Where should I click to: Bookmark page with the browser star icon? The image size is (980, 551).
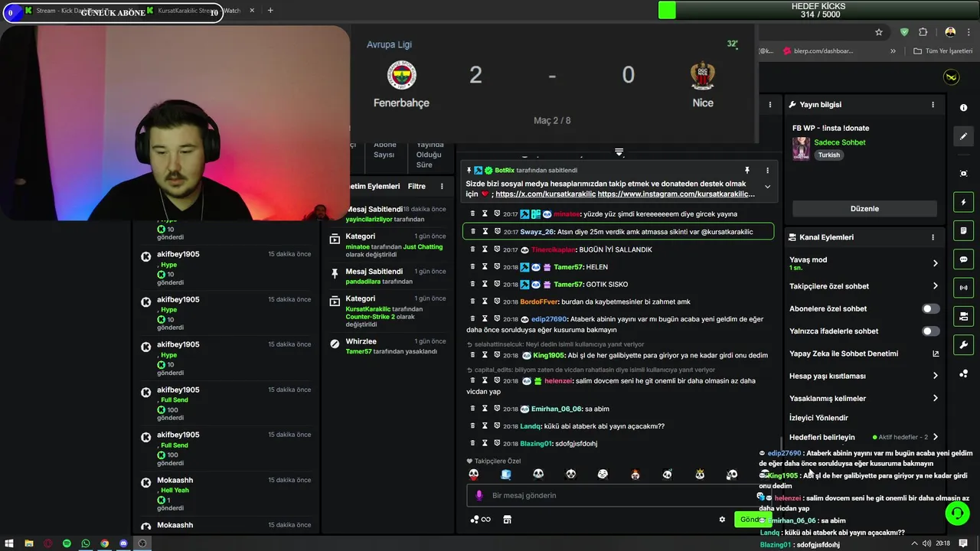point(879,32)
